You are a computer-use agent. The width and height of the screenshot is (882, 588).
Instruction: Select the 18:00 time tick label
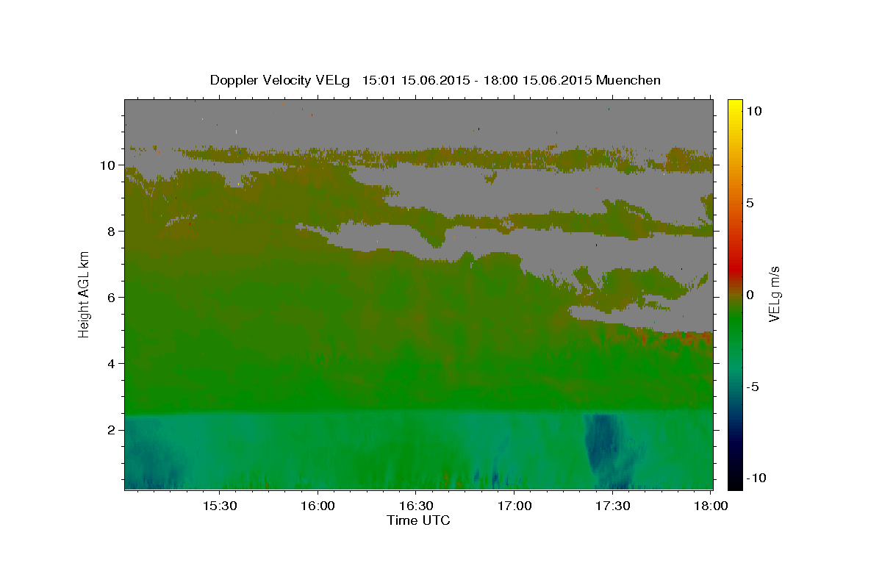coord(711,506)
